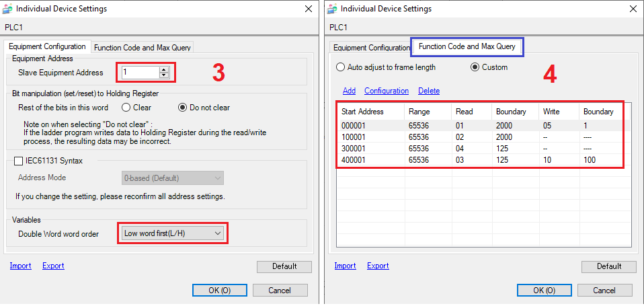Switch to Function Code and Max Query tab in left dialog
The width and height of the screenshot is (644, 306).
pos(143,48)
